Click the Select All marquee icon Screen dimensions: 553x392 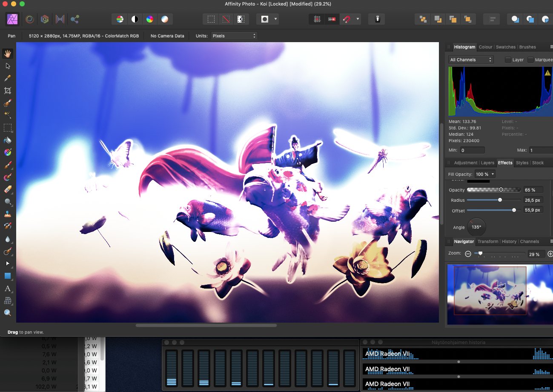click(211, 19)
